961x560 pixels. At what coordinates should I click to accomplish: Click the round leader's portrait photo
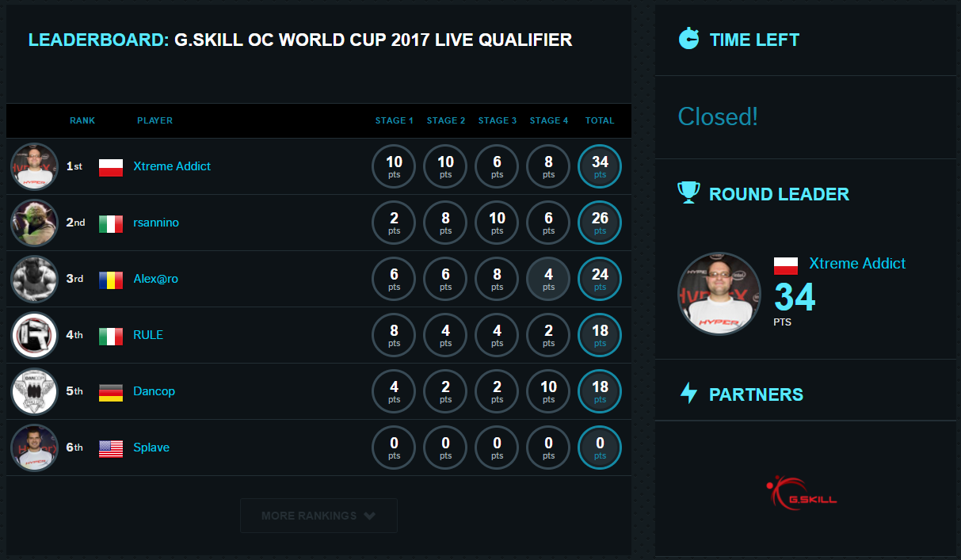pos(719,293)
